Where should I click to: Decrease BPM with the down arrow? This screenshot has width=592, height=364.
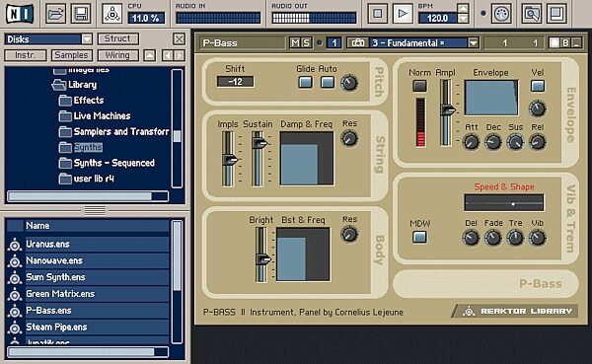click(x=463, y=19)
